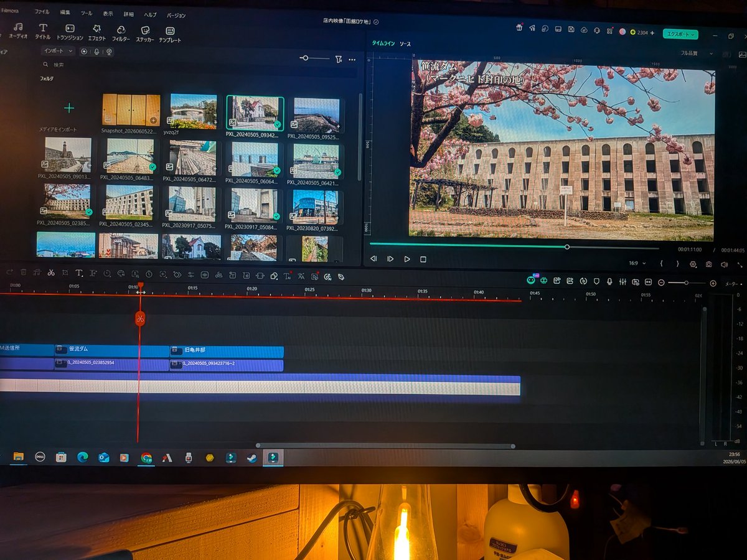The image size is (747, 560).
Task: Open the フル品質 quality dropdown
Action: click(697, 54)
